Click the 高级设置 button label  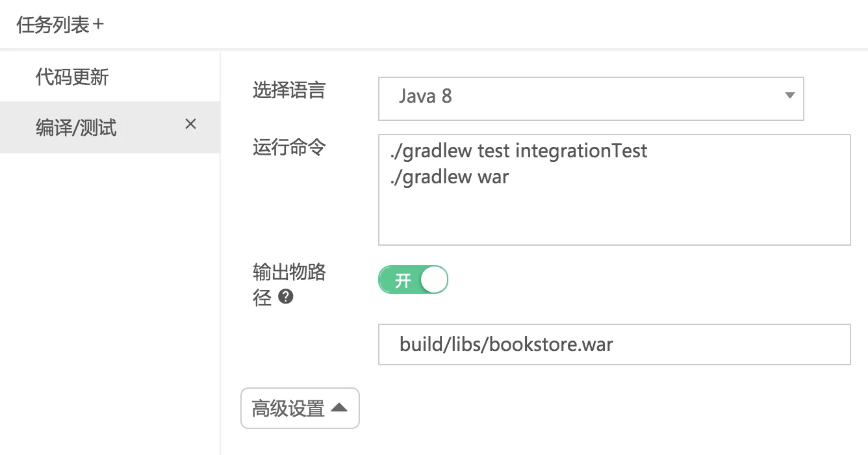pos(288,409)
